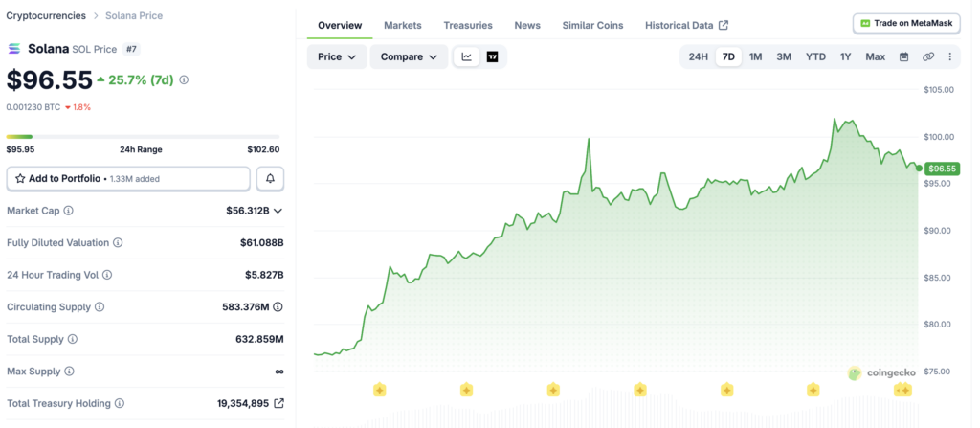980x428 pixels.
Task: Open the Historical Data tab
Action: [686, 26]
